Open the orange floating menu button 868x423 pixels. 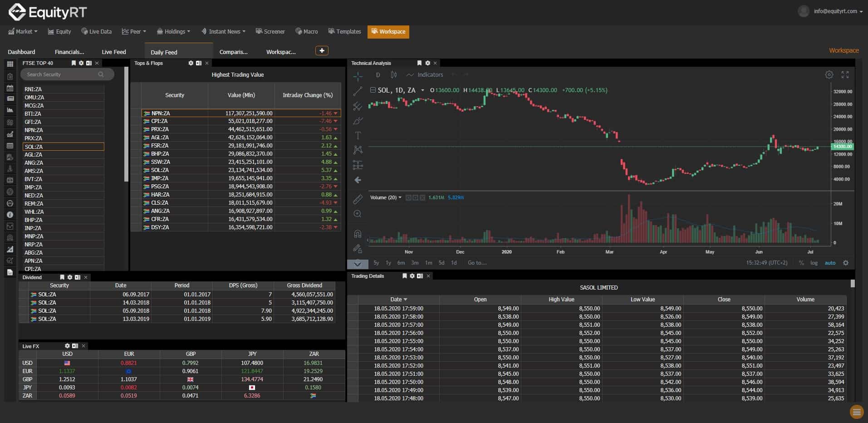coord(857,412)
